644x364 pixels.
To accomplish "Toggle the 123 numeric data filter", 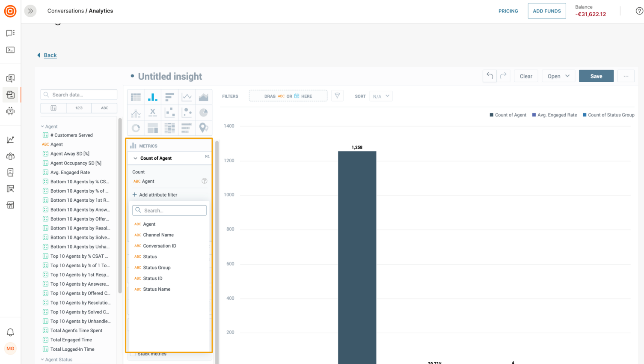I will pyautogui.click(x=79, y=108).
